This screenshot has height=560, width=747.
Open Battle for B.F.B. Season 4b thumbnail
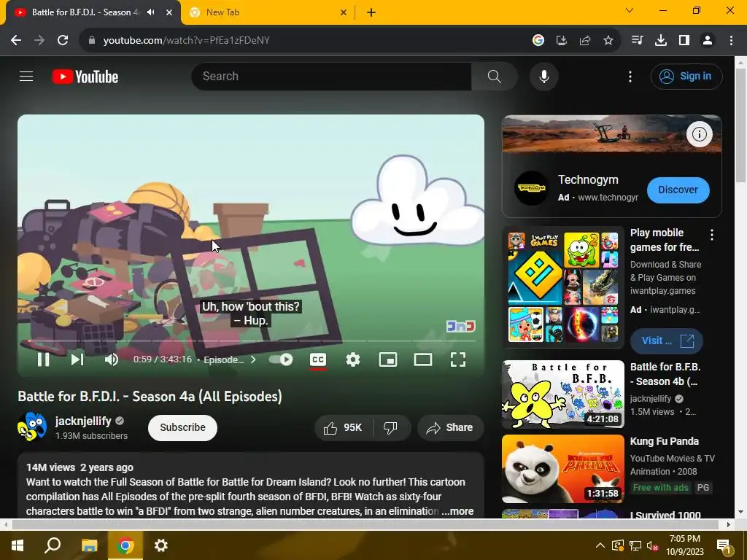(x=562, y=394)
